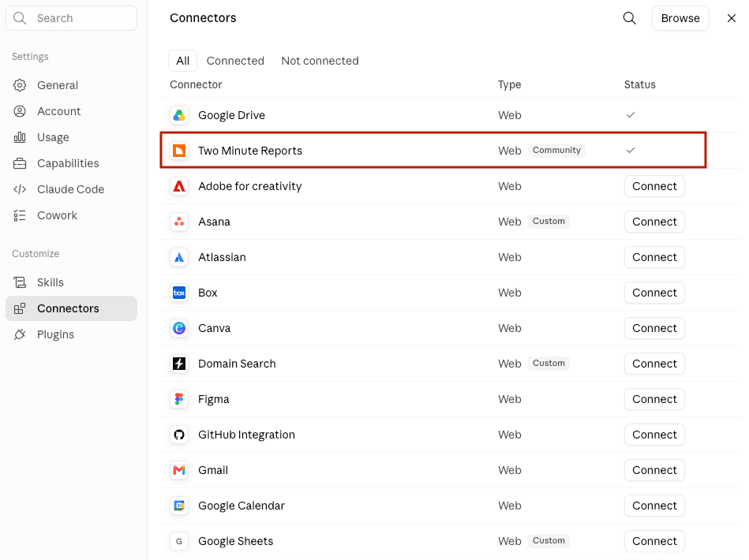The height and width of the screenshot is (560, 749).
Task: Click the Two Minute Reports connected checkmark
Action: (631, 151)
